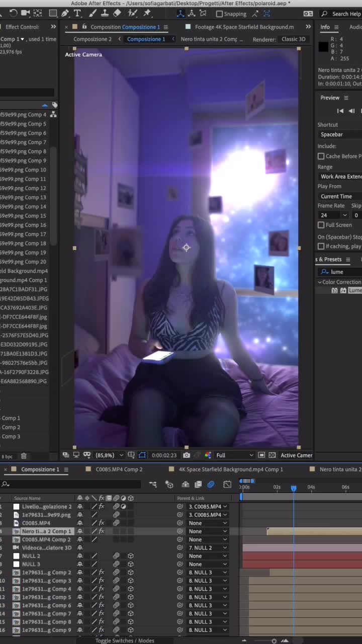Click Toggle Switches / Modes button
Viewport: 362px width, 644px height.
pos(125,640)
